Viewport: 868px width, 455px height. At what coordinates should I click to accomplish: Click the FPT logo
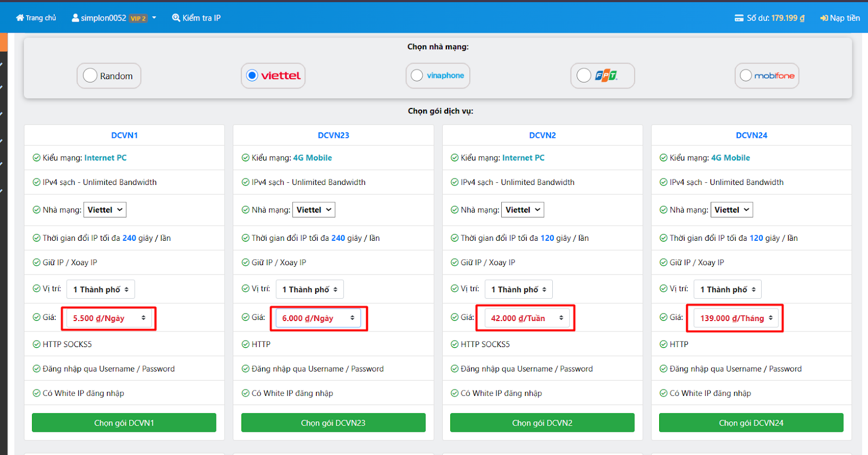[x=606, y=75]
